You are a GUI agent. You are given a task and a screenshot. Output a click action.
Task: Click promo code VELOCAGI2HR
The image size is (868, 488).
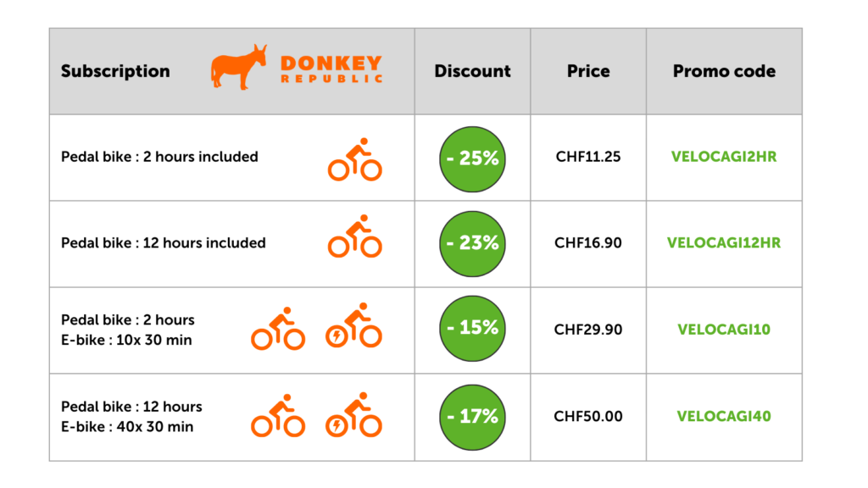point(724,157)
